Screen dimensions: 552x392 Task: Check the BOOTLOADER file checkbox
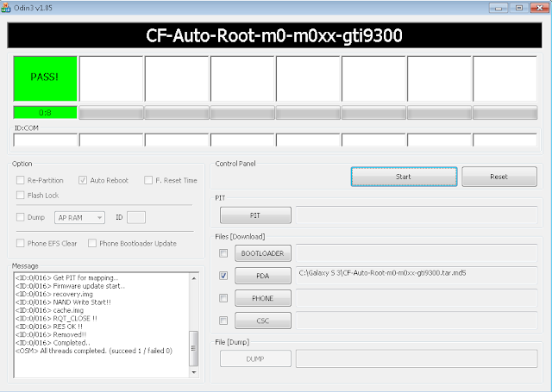click(223, 253)
